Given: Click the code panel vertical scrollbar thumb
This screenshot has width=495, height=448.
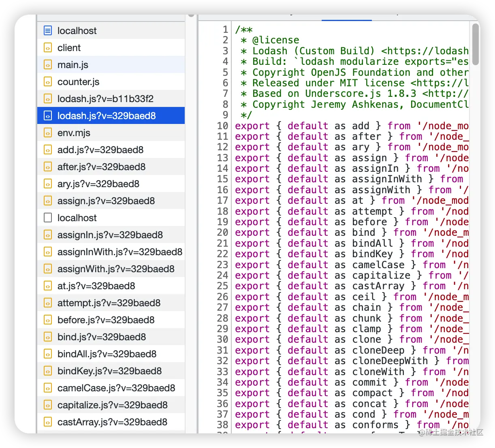Looking at the screenshot, I should click(476, 44).
